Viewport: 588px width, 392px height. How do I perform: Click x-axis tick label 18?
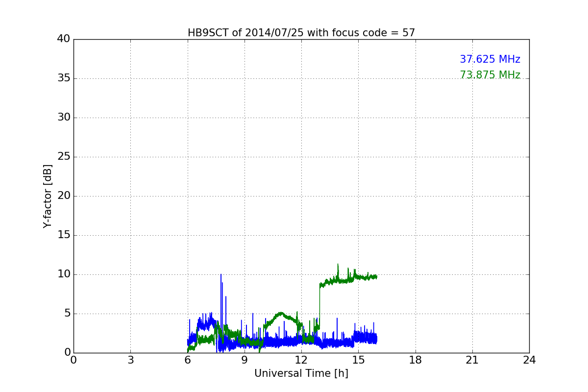coord(416,360)
